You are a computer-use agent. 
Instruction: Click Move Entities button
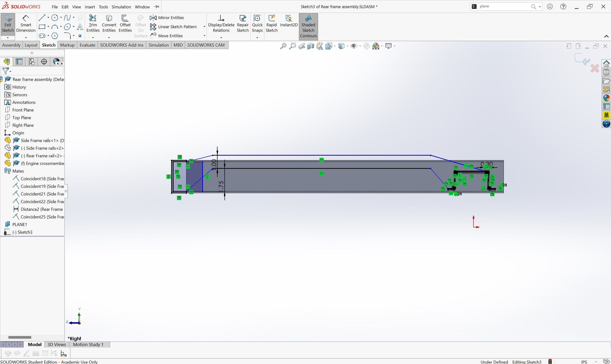[x=167, y=36]
